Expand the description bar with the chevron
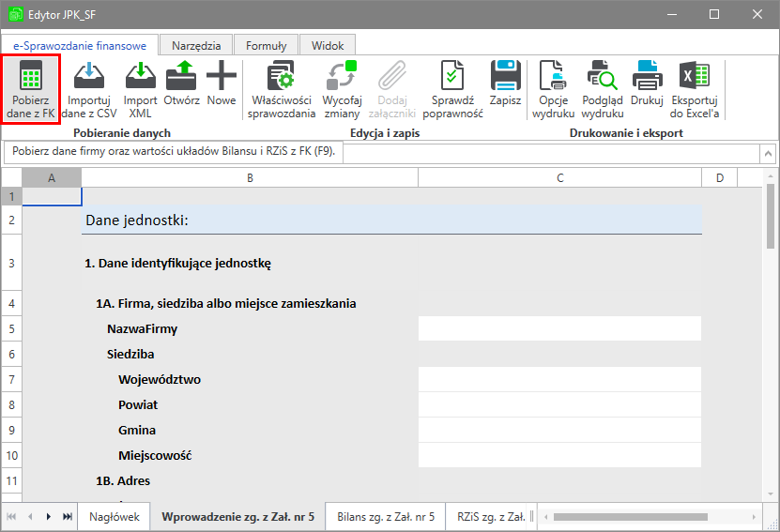The height and width of the screenshot is (532, 780). pos(769,152)
